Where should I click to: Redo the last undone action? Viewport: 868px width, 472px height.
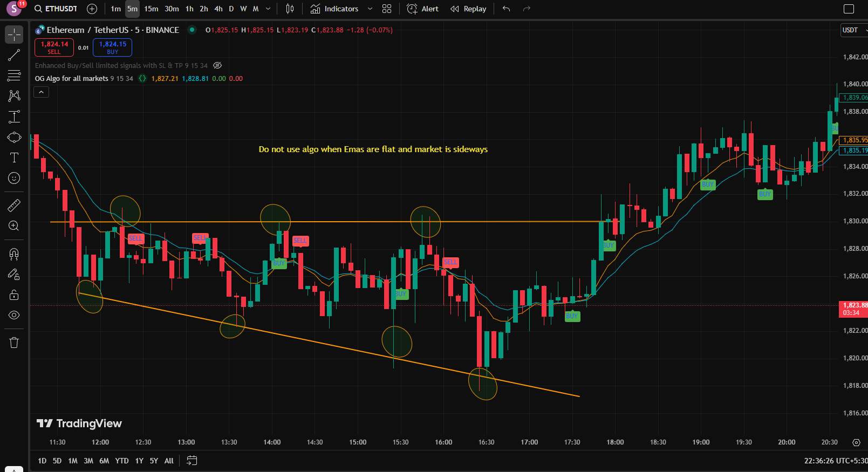point(527,9)
